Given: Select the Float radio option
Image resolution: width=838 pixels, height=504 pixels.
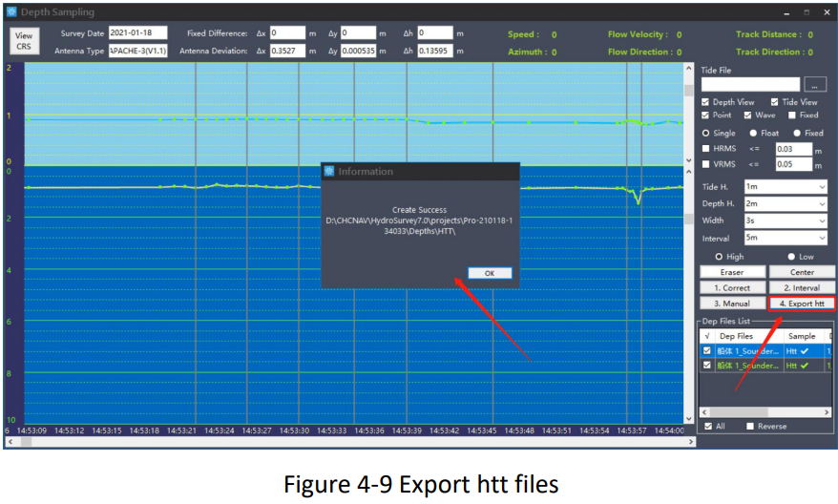Looking at the screenshot, I should pos(754,133).
